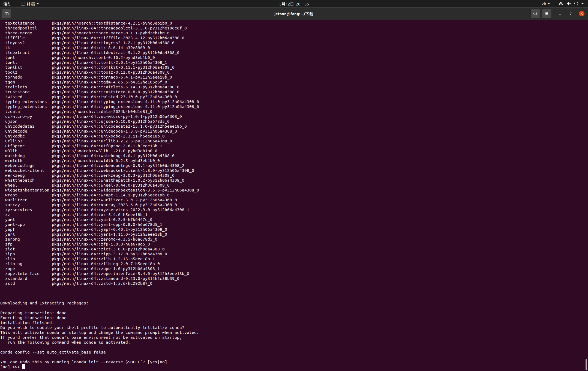588x371 pixels.
Task: Click the 'widgetsnbextension' package name
Action: click(x=27, y=190)
